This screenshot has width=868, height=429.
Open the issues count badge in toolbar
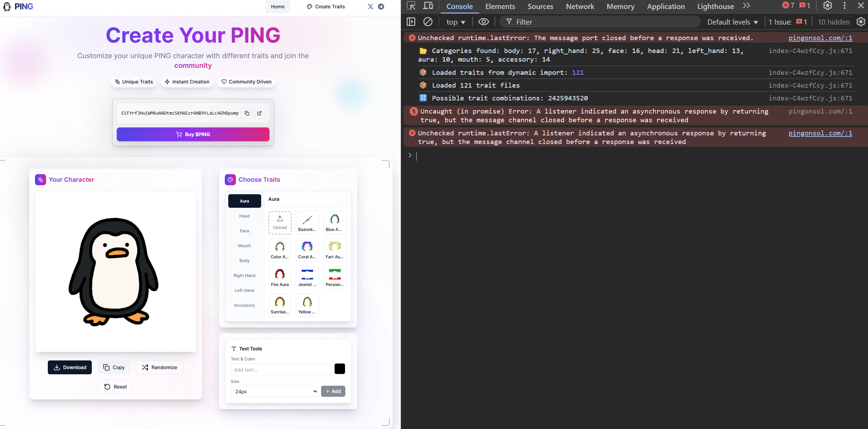(805, 6)
